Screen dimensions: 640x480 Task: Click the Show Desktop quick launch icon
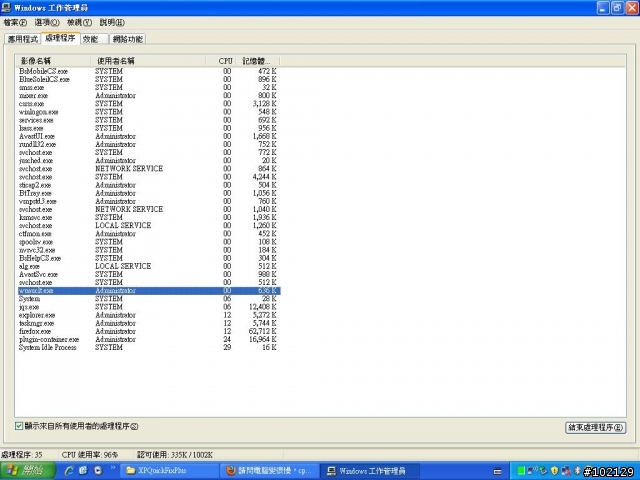(83, 471)
